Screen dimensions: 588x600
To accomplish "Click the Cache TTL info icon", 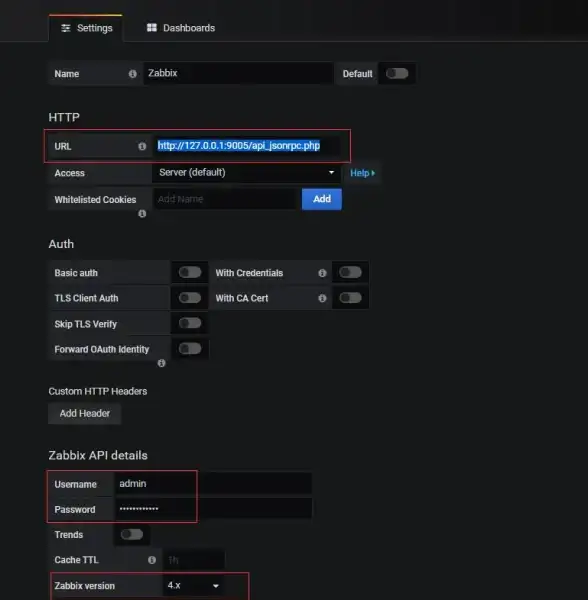I will (x=152, y=560).
